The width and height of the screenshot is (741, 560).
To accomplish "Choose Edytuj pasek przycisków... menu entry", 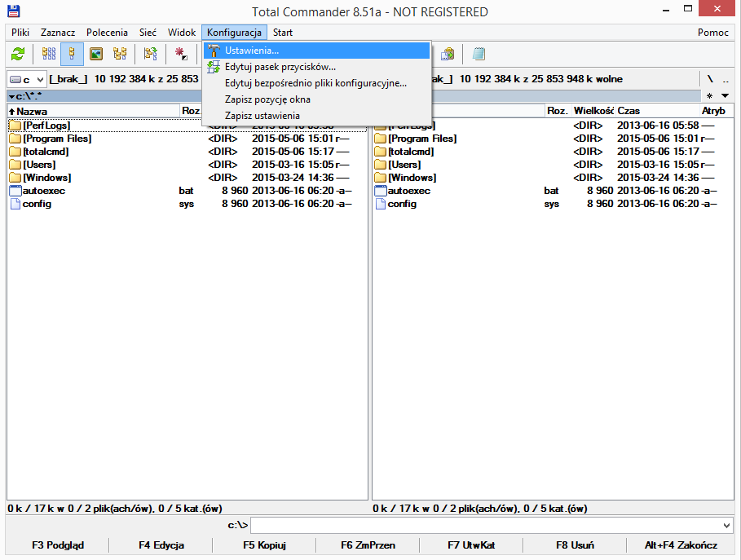I will 316,67.
